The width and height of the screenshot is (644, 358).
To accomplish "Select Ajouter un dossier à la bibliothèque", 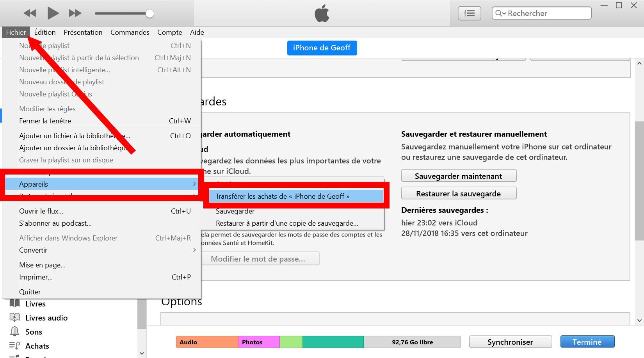I will point(102,148).
